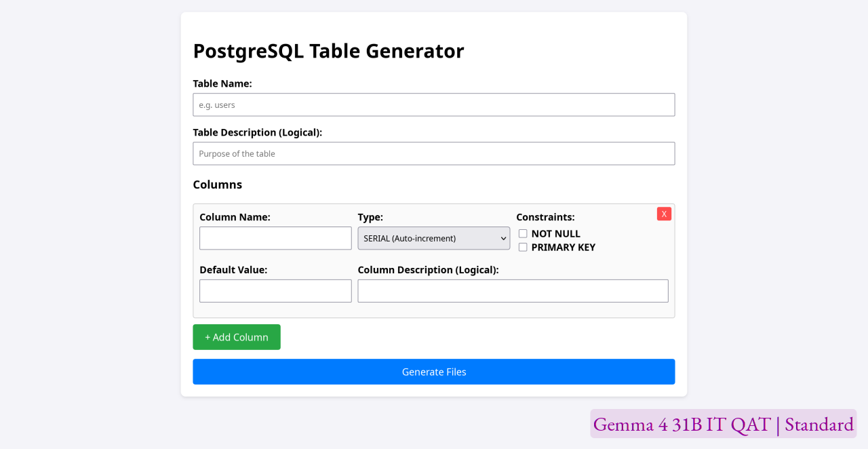Click the PostgreSQL Table Generator heading

(x=329, y=51)
